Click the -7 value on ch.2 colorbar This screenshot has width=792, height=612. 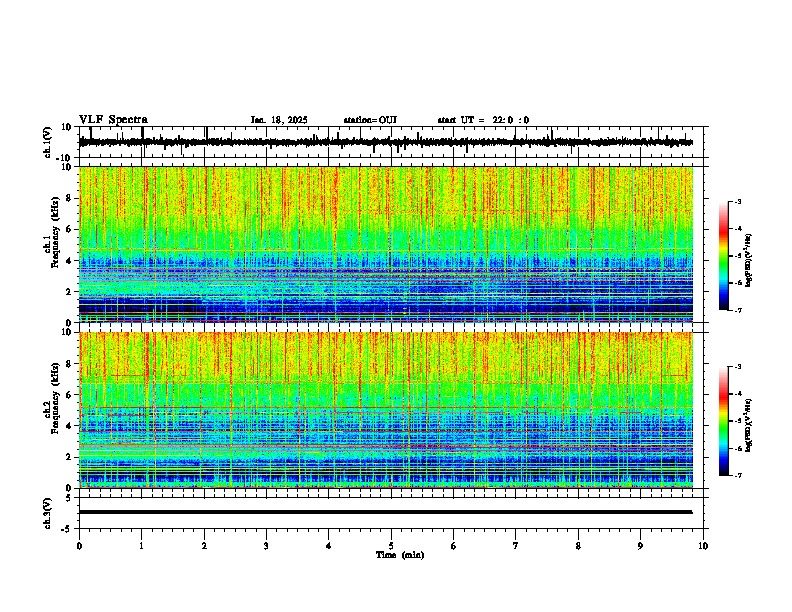(x=738, y=475)
